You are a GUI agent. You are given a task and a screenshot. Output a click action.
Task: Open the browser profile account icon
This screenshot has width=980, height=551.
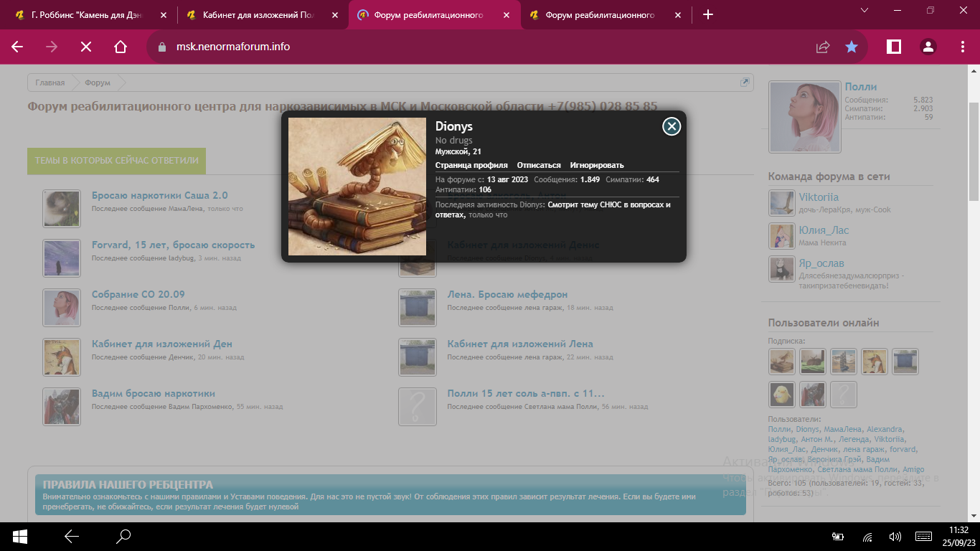coord(928,47)
